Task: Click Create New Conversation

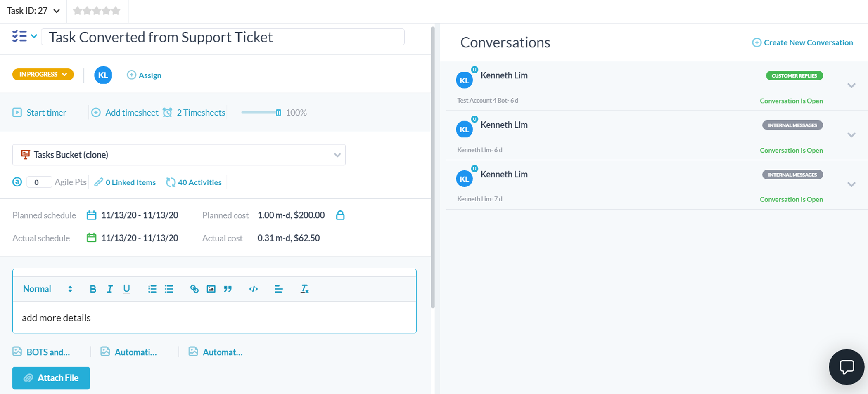Action: pyautogui.click(x=802, y=42)
